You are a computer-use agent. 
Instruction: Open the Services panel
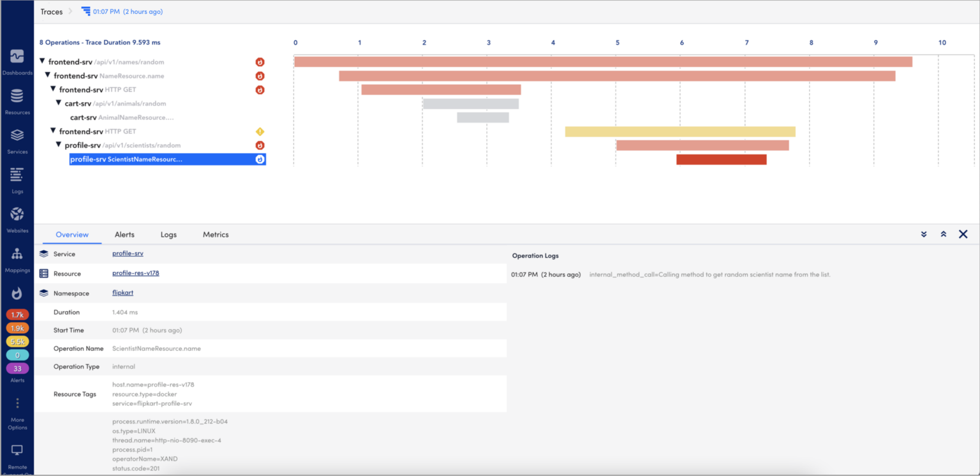pyautogui.click(x=17, y=138)
